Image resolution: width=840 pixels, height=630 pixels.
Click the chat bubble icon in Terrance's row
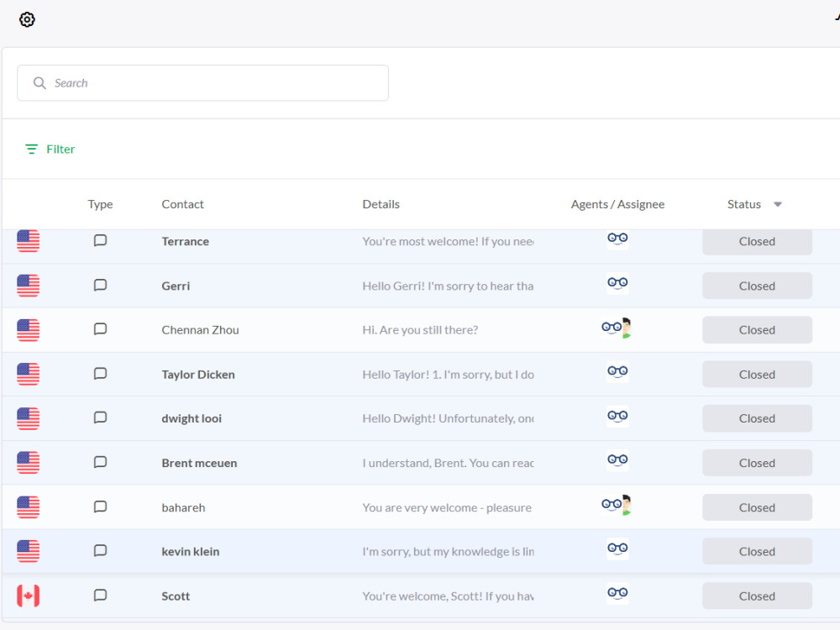(x=100, y=240)
